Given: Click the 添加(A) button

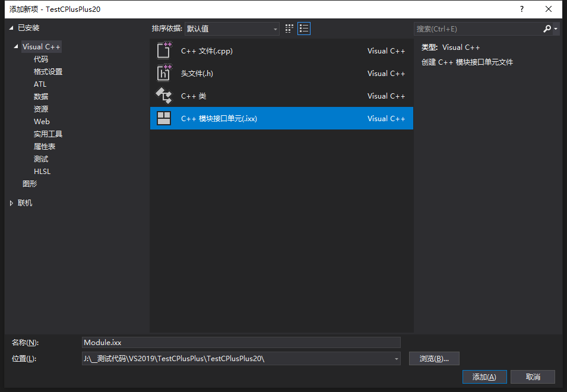Looking at the screenshot, I should (484, 377).
